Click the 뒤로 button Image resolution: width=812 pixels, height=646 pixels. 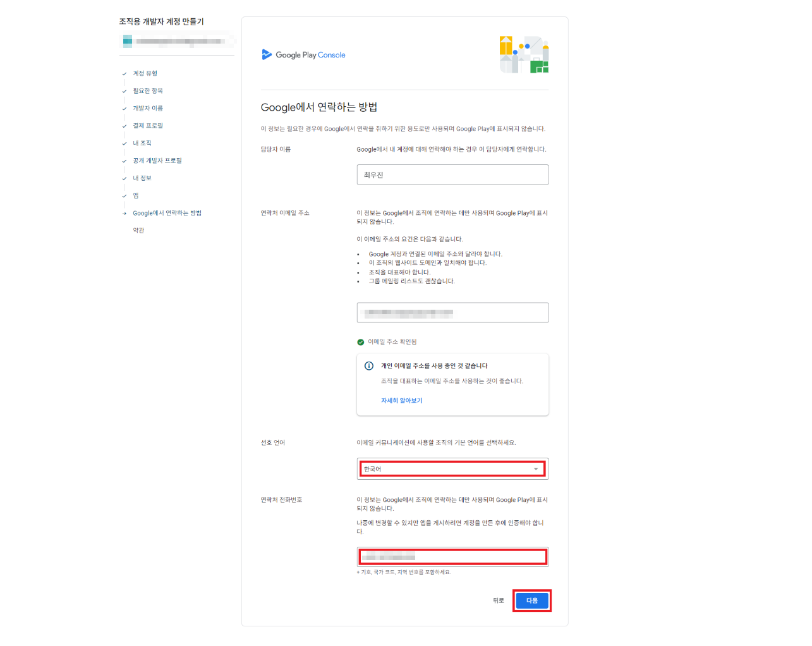(x=499, y=600)
